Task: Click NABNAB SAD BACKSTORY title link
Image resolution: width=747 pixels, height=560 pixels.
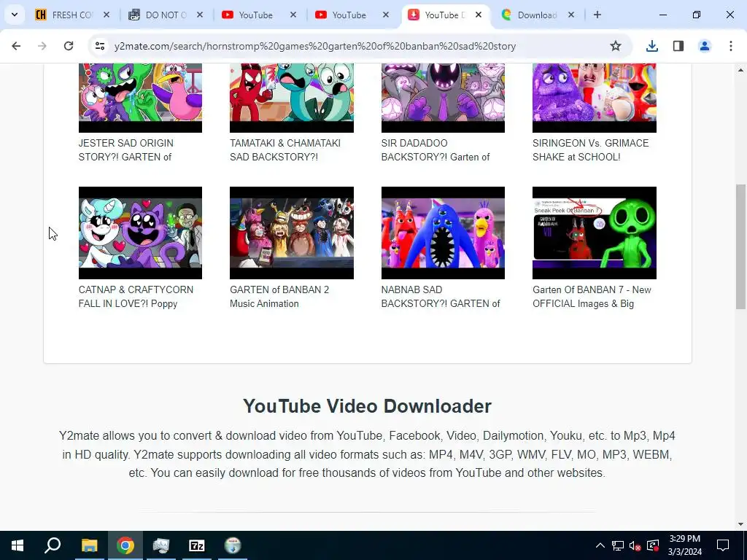Action: [x=441, y=297]
